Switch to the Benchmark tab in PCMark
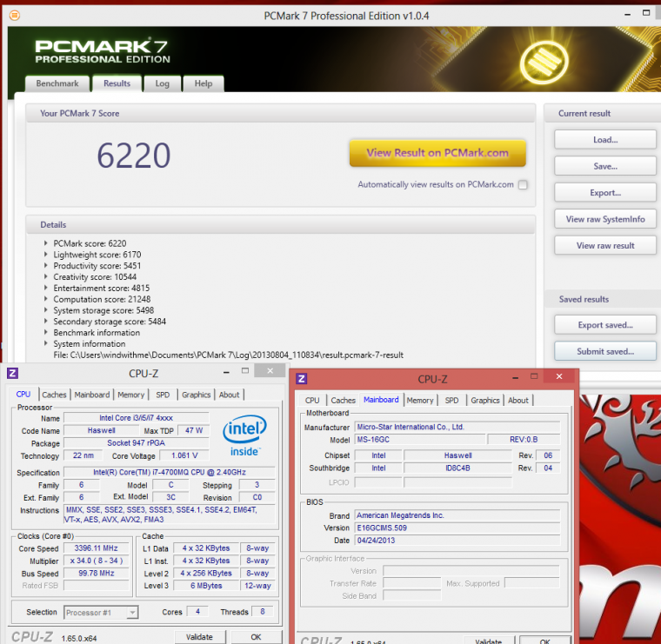The width and height of the screenshot is (661, 644). [57, 83]
